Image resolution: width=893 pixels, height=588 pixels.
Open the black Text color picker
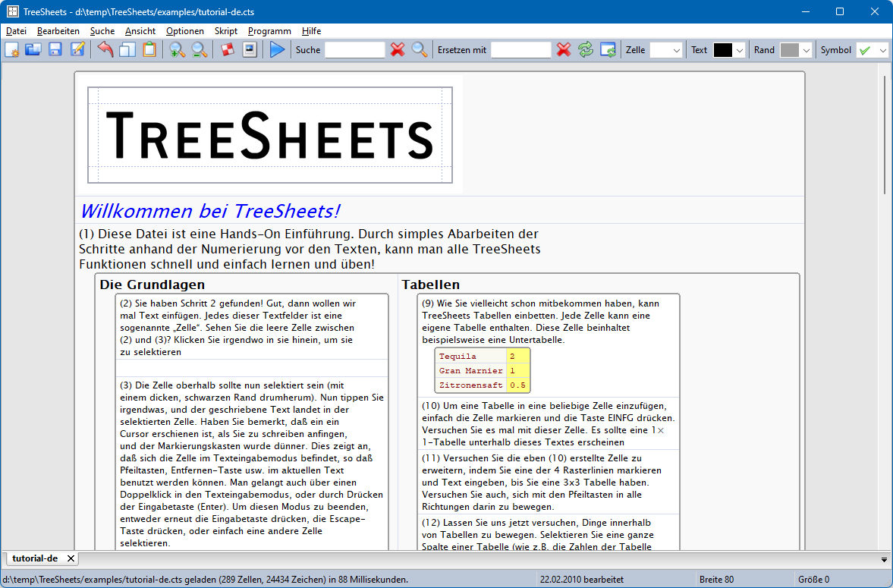pyautogui.click(x=729, y=50)
